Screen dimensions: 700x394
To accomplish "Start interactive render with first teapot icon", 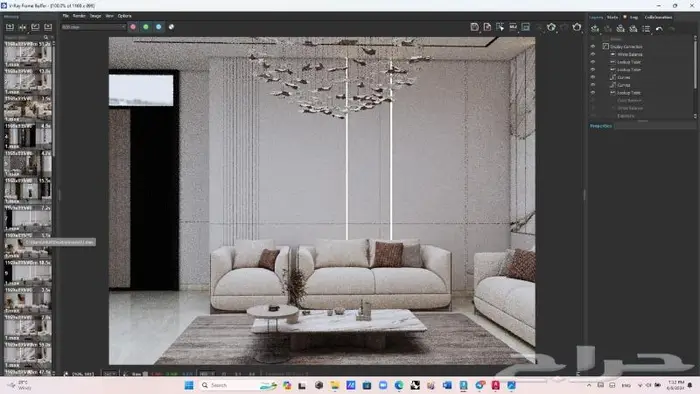I will (x=551, y=27).
